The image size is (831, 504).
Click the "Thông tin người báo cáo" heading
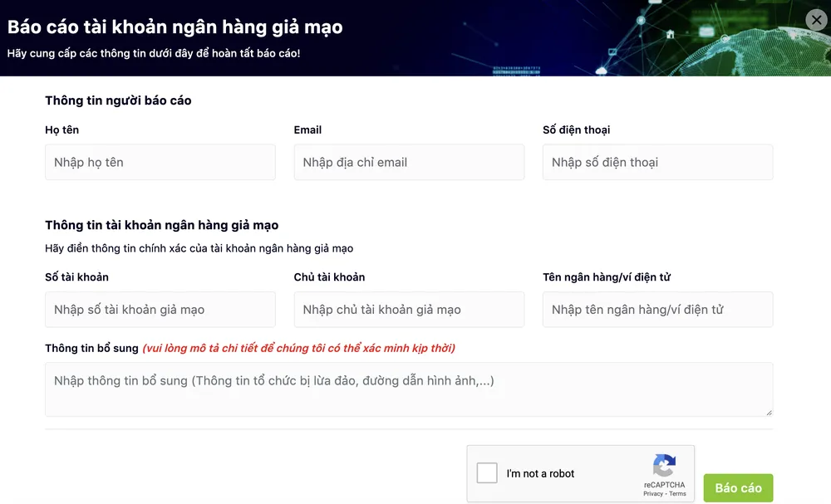tap(118, 100)
